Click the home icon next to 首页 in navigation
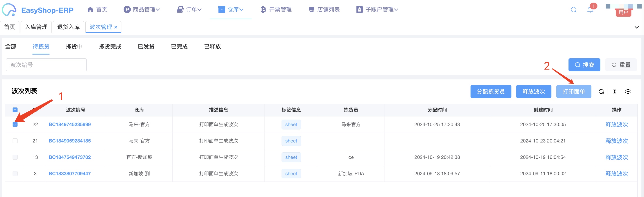The image size is (644, 197). pos(90,9)
